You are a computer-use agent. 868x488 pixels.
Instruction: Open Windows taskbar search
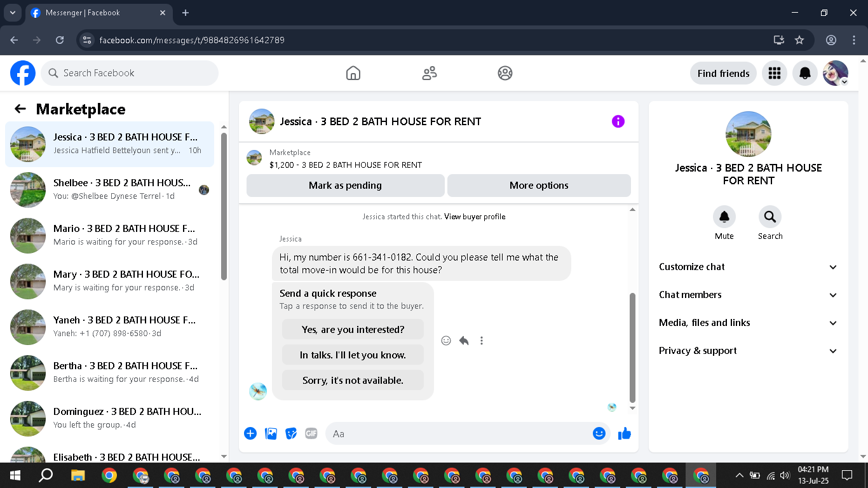pos(46,475)
